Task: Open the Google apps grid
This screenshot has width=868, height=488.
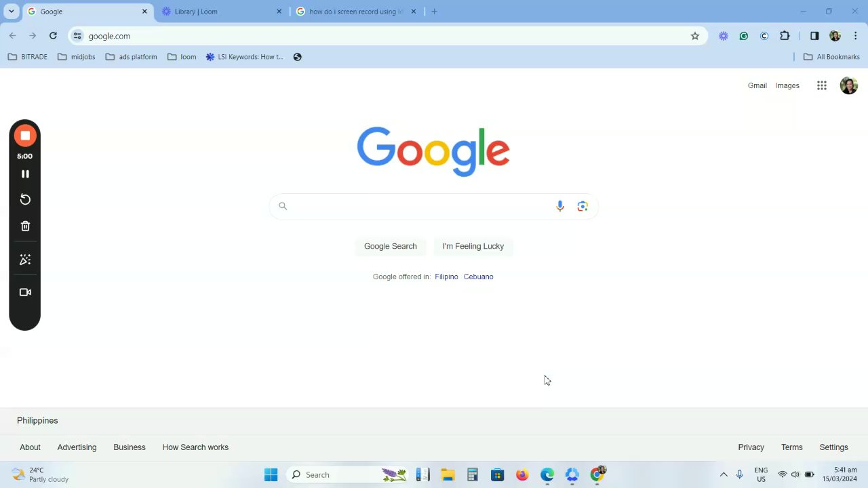Action: (x=822, y=85)
